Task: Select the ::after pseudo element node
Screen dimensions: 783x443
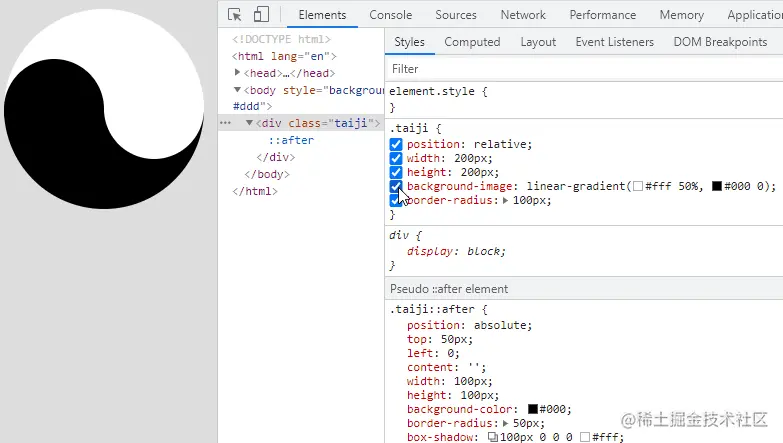Action: [292, 140]
